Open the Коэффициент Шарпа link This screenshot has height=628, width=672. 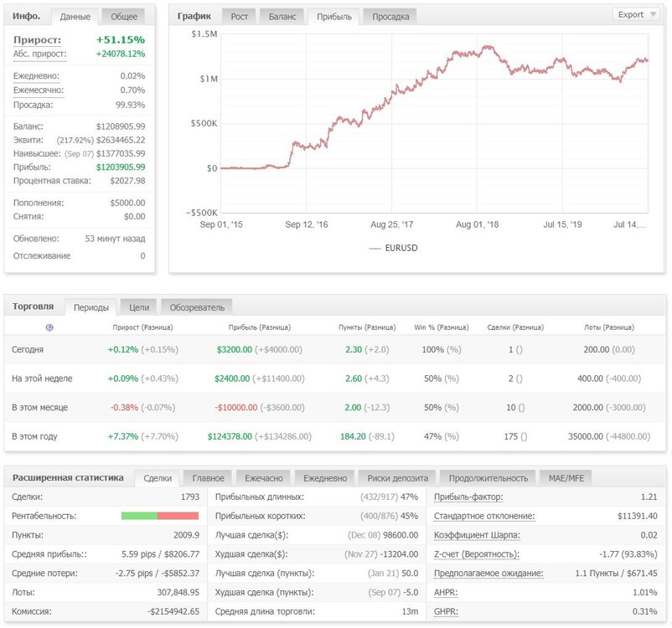coord(477,535)
